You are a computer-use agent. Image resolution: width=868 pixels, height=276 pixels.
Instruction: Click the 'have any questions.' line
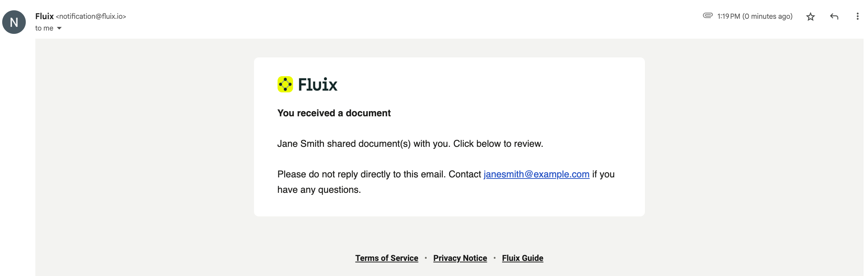[x=319, y=190]
